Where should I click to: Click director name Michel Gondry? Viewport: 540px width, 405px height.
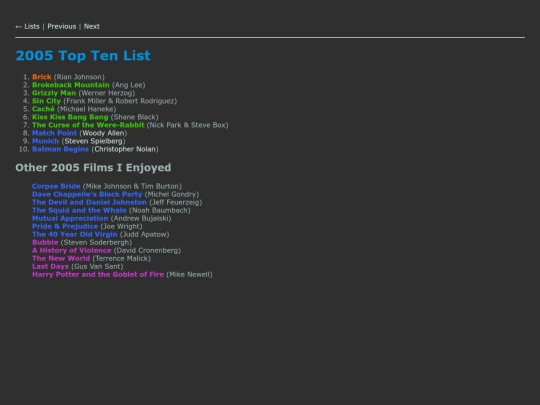pos(172,194)
